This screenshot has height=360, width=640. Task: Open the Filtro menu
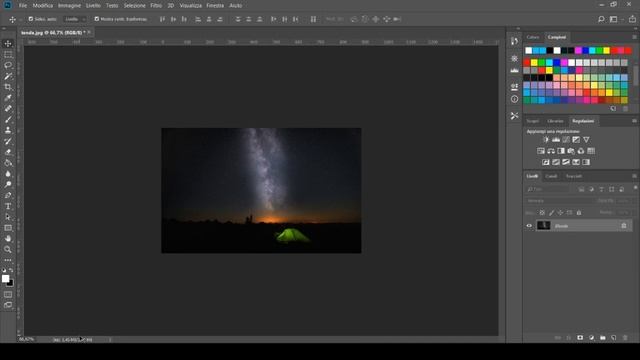[x=156, y=6]
